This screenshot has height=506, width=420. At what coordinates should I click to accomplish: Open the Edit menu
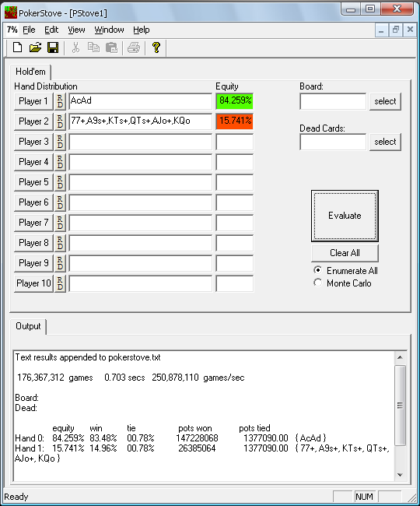coord(51,30)
